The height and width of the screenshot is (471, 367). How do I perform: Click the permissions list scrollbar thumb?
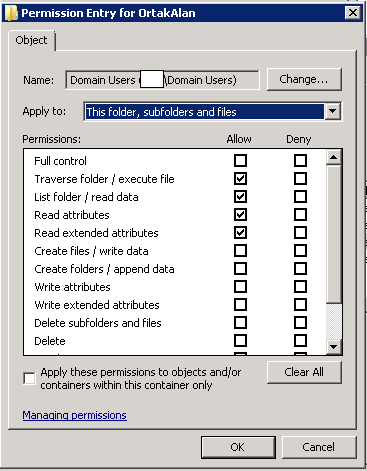(x=334, y=234)
